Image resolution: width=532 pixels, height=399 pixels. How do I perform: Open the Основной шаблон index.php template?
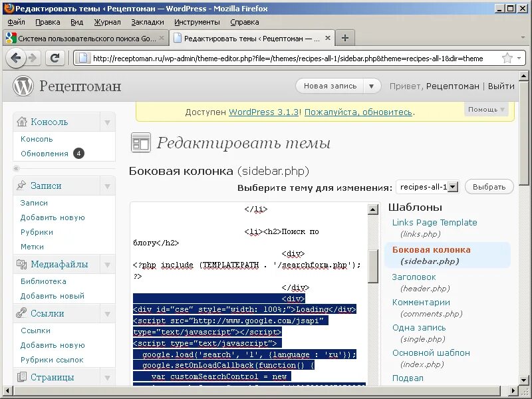(431, 353)
